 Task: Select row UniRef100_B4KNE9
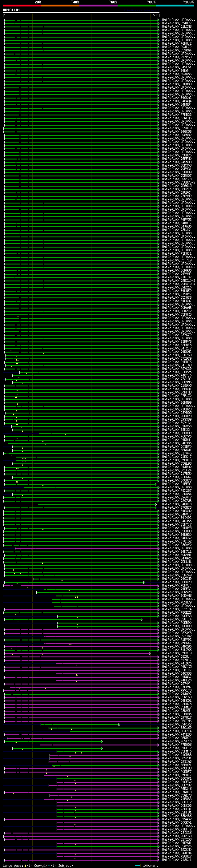[x=177, y=291]
